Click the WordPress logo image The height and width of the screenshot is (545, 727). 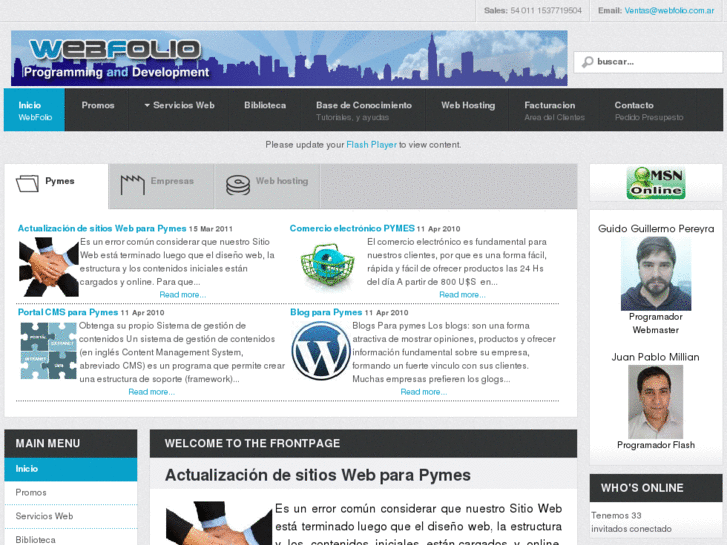point(321,351)
